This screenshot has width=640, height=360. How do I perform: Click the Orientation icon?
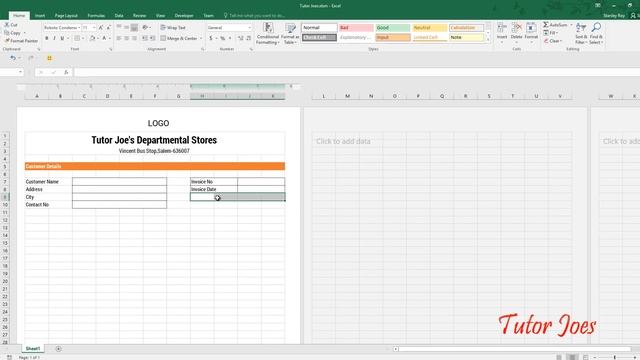pos(145,27)
